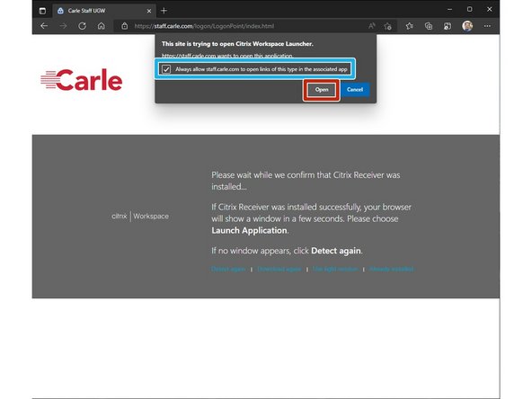This screenshot has width=532, height=399.
Task: Toggle Always allow staff.carle.com checkbox
Action: click(x=166, y=69)
